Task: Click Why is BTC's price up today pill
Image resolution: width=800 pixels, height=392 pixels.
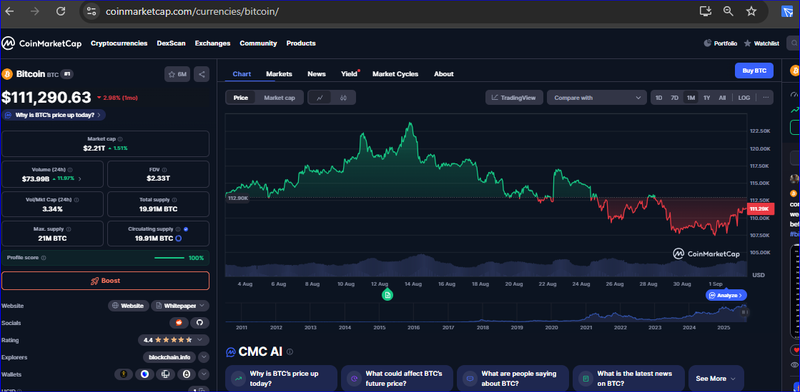Action: click(54, 115)
